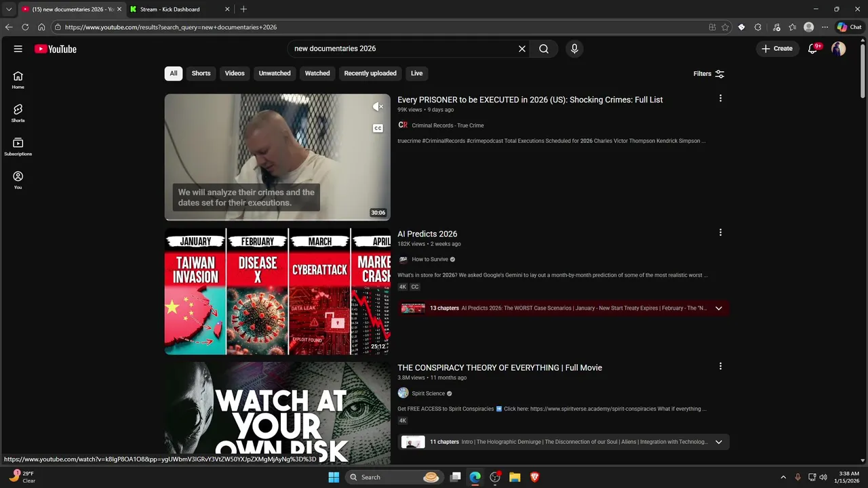Start voice search with the microphone
868x488 pixels.
click(574, 49)
